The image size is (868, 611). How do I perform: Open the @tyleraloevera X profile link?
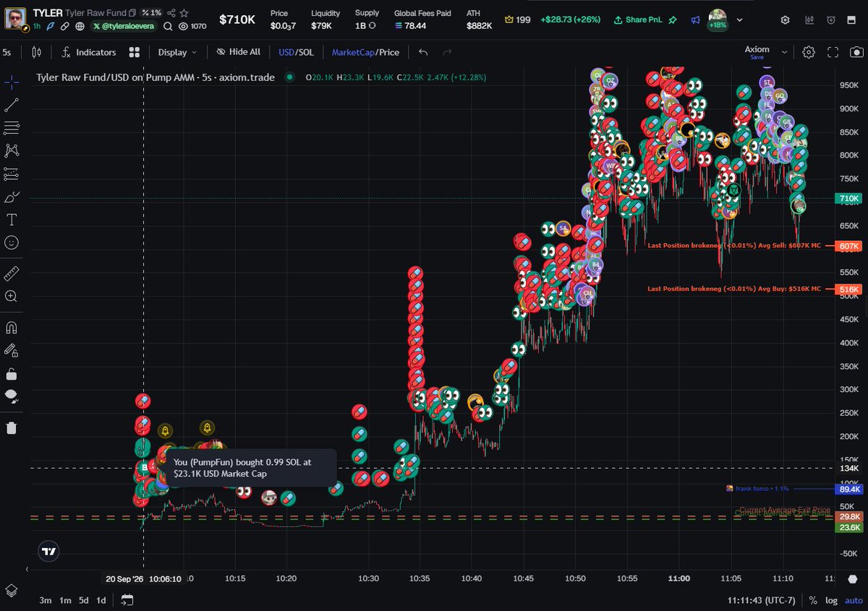pos(124,26)
